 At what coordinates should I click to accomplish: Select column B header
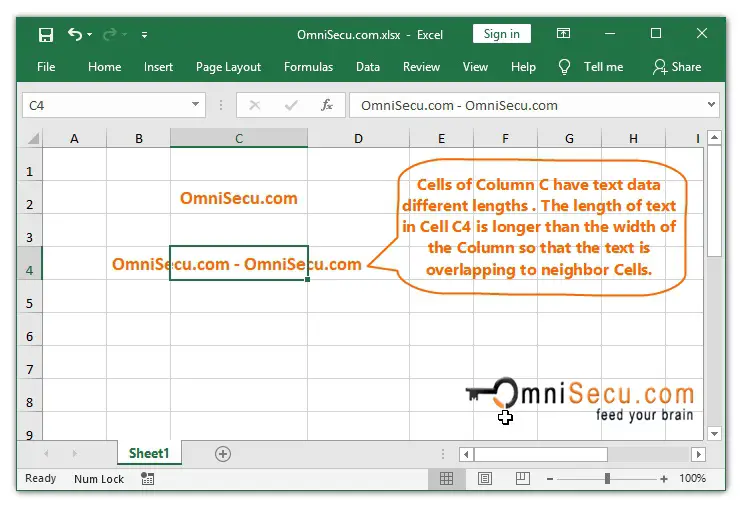(139, 139)
